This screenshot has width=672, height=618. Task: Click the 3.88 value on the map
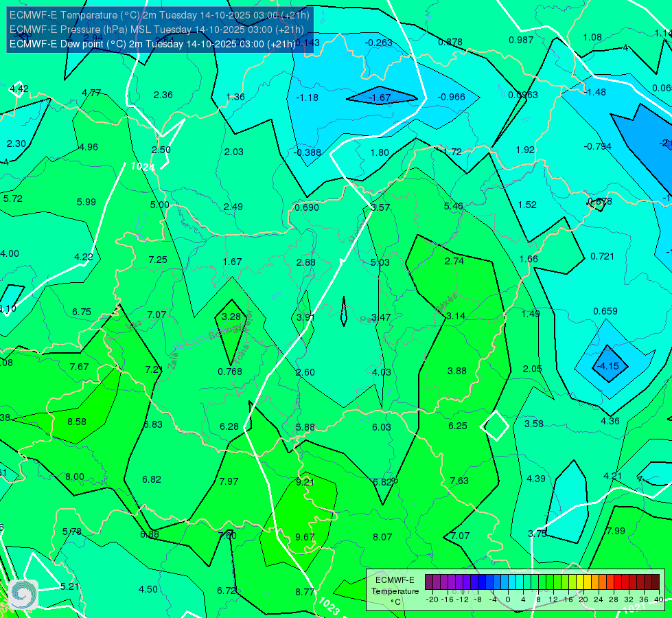tap(457, 371)
